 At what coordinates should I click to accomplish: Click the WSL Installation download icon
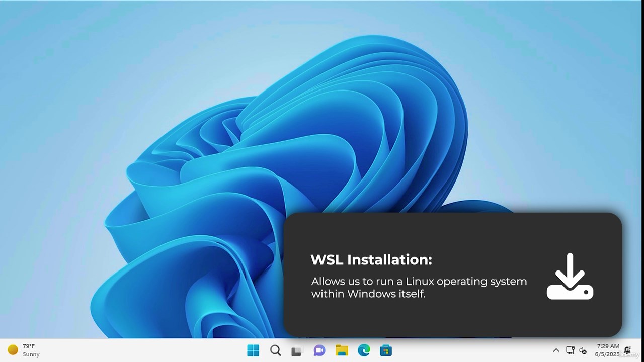coord(570,276)
